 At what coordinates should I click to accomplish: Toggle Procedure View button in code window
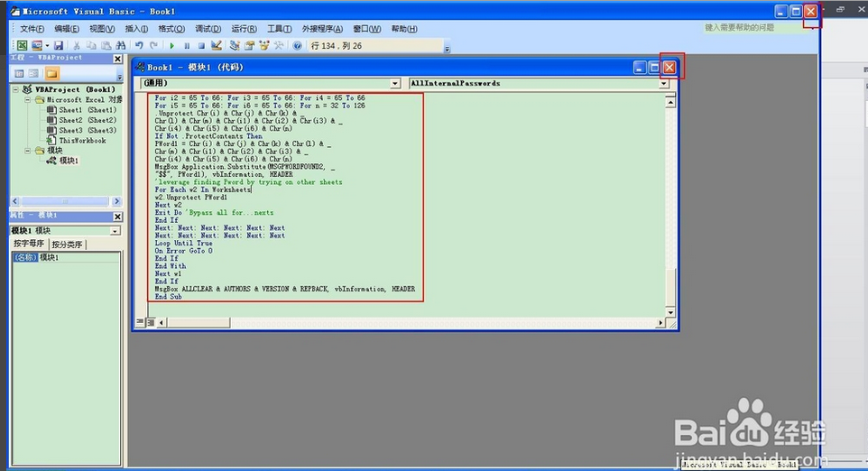tap(141, 322)
